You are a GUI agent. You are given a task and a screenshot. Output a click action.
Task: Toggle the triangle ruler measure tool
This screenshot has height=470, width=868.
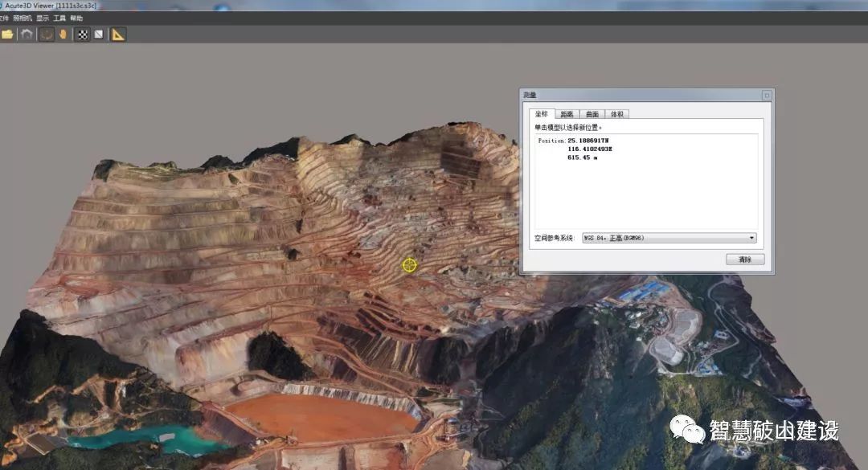118,34
